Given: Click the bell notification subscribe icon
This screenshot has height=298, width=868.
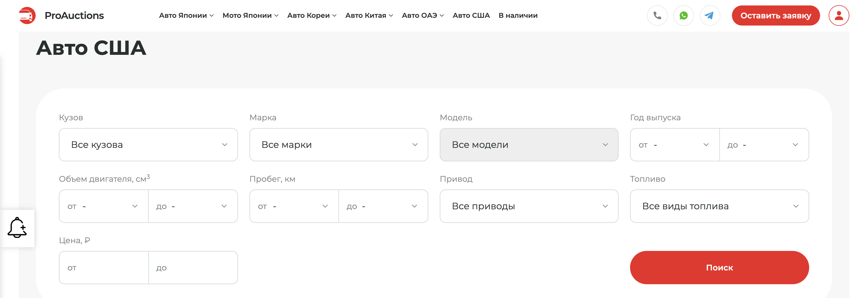Looking at the screenshot, I should [17, 228].
